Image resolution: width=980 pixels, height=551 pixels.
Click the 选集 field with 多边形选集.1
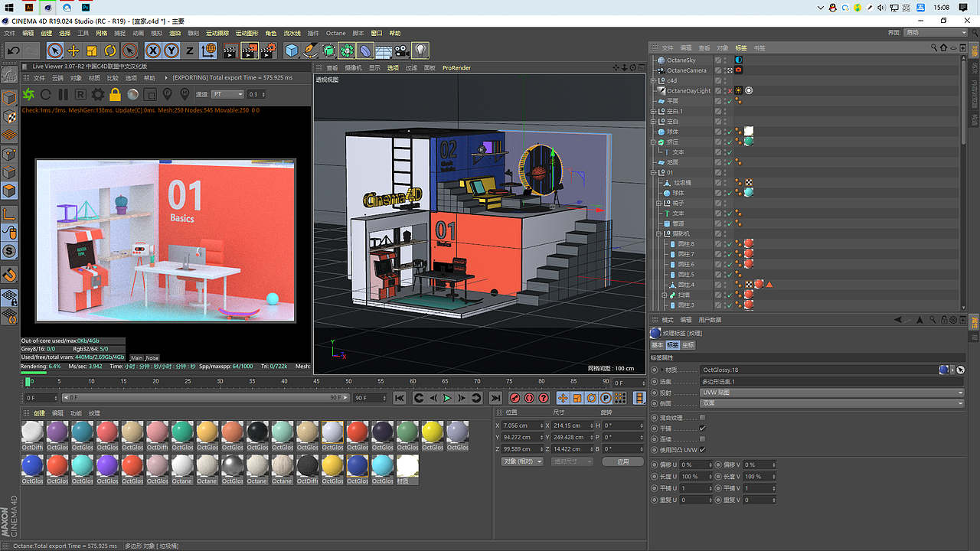[832, 381]
